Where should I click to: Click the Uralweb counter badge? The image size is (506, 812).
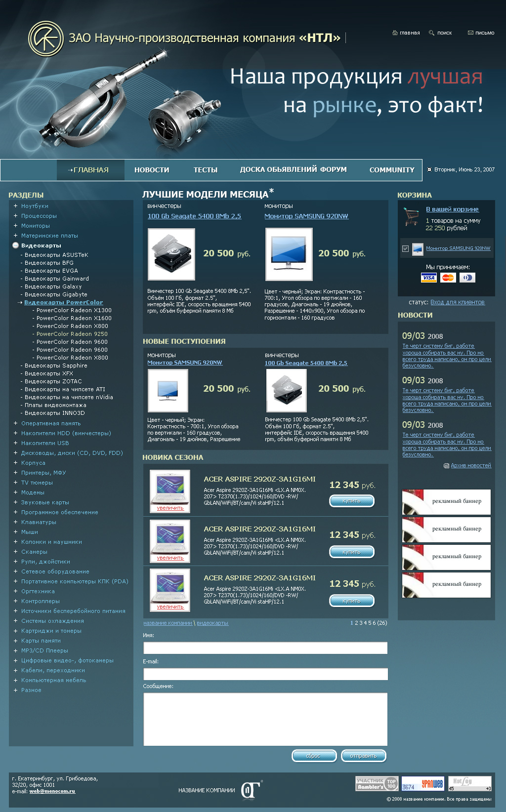point(422,783)
